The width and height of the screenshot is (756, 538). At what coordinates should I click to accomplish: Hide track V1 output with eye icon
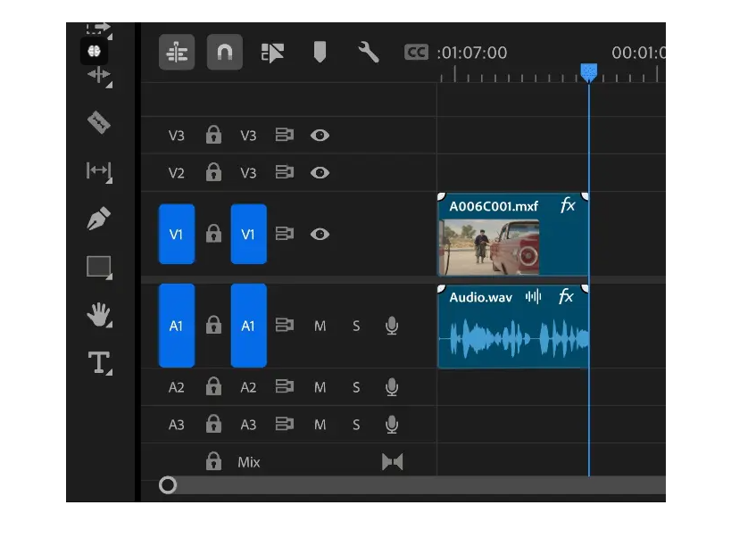tap(320, 235)
